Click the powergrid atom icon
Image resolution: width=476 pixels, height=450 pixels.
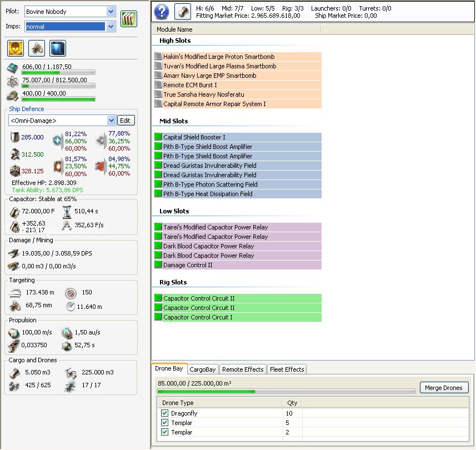pyautogui.click(x=12, y=82)
